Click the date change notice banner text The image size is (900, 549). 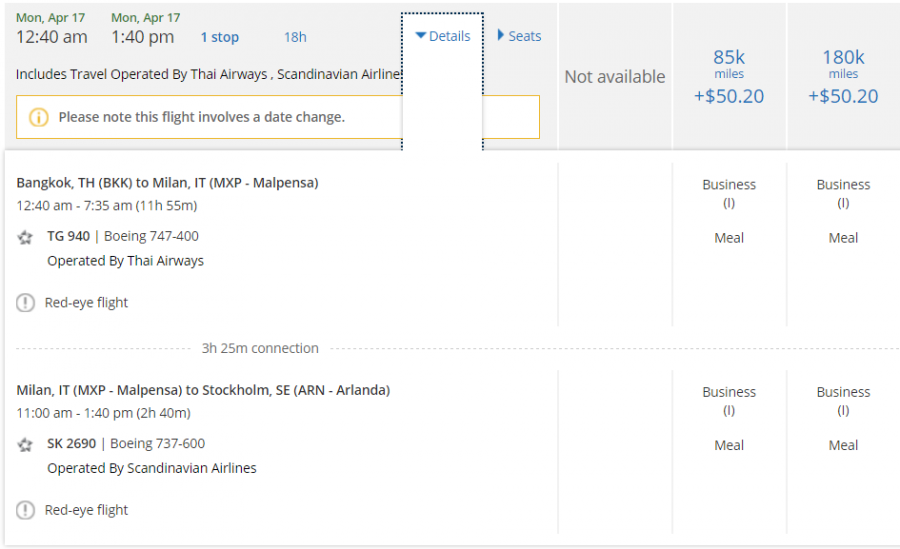tap(201, 117)
